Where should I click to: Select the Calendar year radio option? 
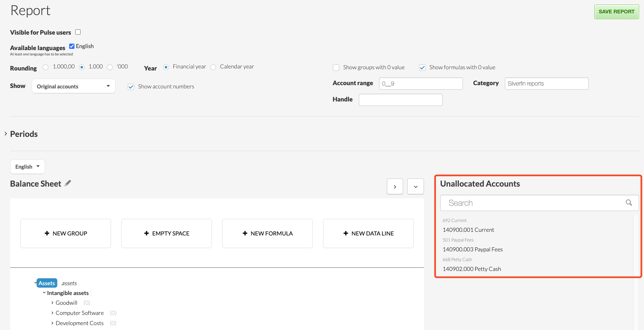(213, 67)
